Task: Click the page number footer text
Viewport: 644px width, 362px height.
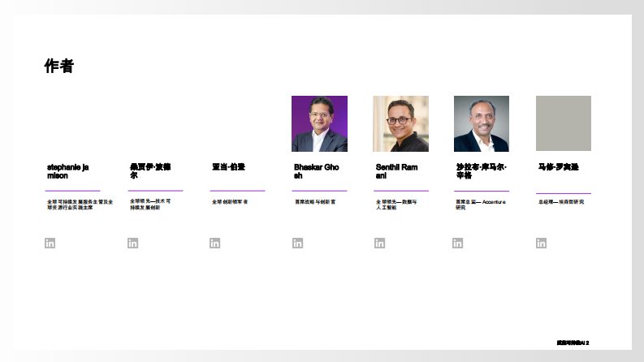Action: [x=573, y=342]
